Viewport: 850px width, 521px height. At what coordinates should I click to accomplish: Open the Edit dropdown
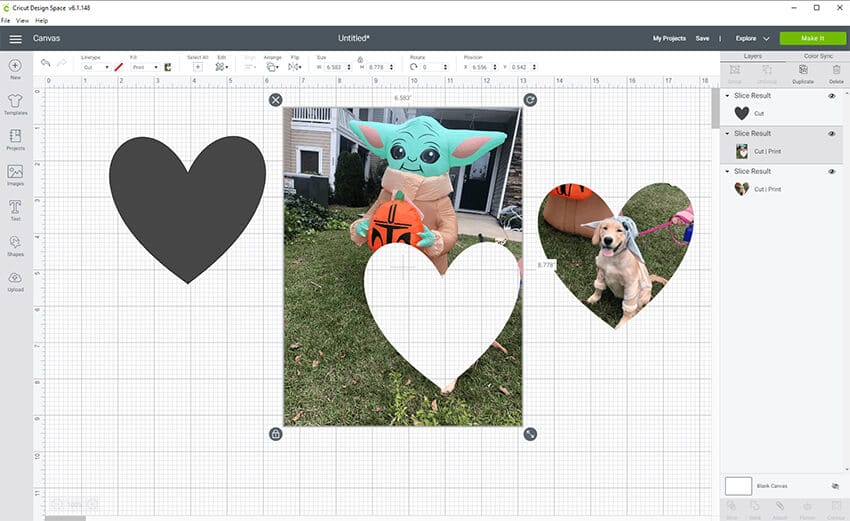[x=222, y=67]
